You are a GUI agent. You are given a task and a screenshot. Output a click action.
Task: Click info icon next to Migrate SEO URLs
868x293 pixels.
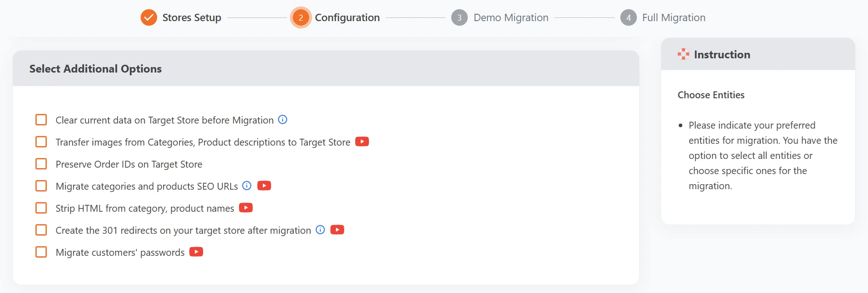(x=247, y=186)
